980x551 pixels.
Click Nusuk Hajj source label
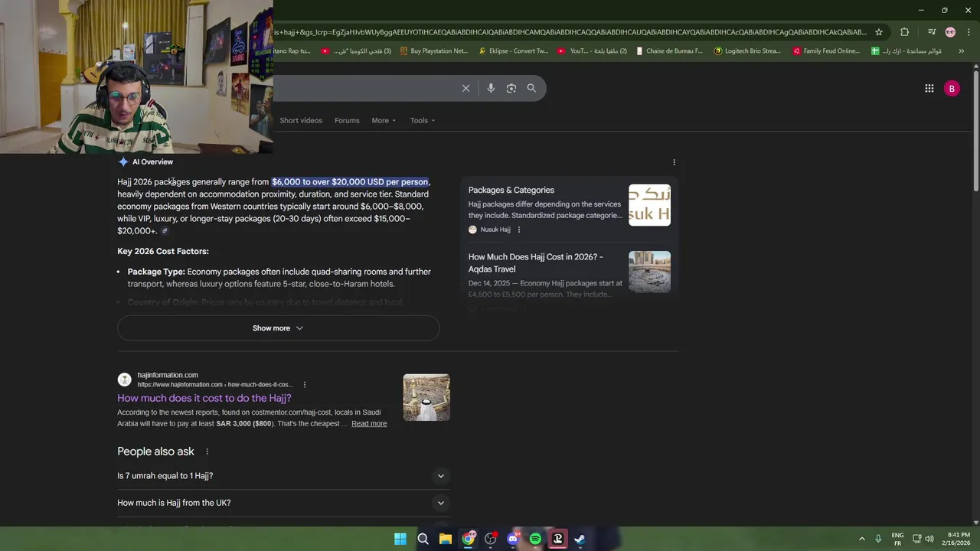pos(495,230)
